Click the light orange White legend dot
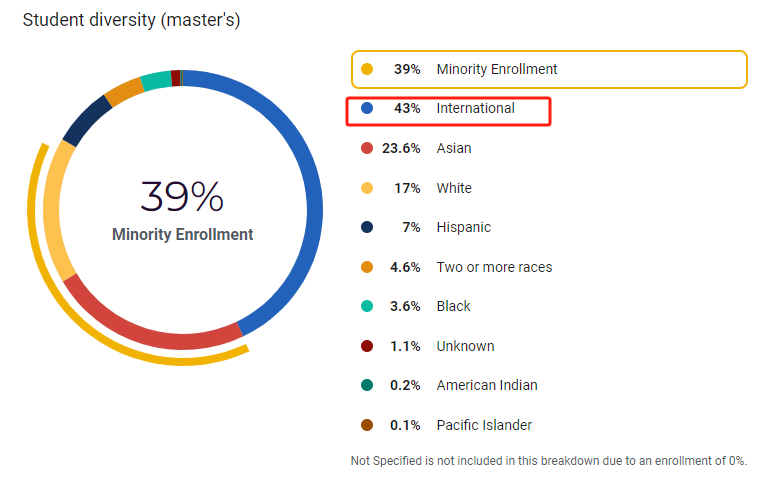 pos(367,188)
